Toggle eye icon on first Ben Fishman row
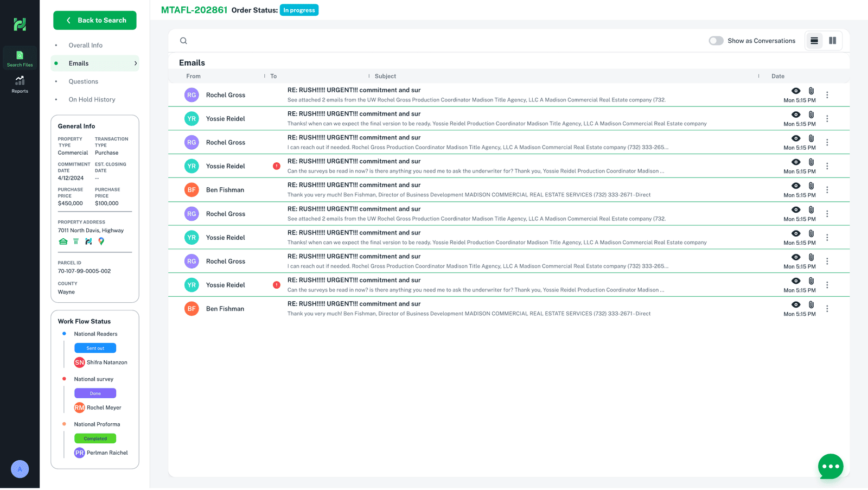868x490 pixels. 796,186
